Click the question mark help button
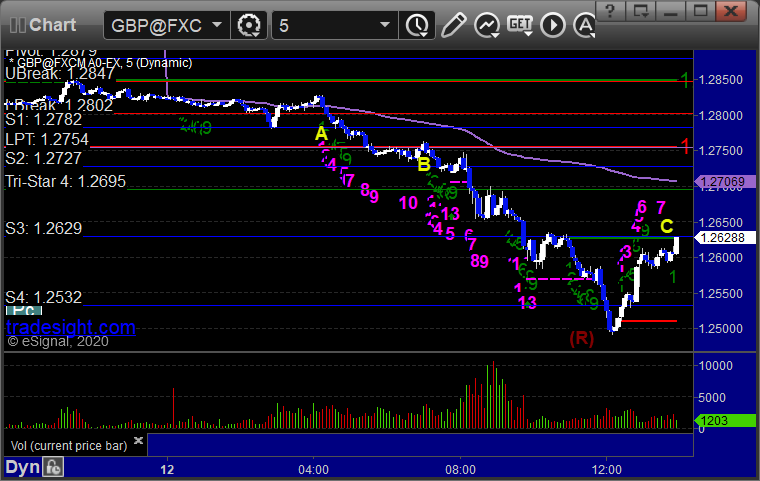Image resolution: width=760 pixels, height=481 pixels. point(610,11)
